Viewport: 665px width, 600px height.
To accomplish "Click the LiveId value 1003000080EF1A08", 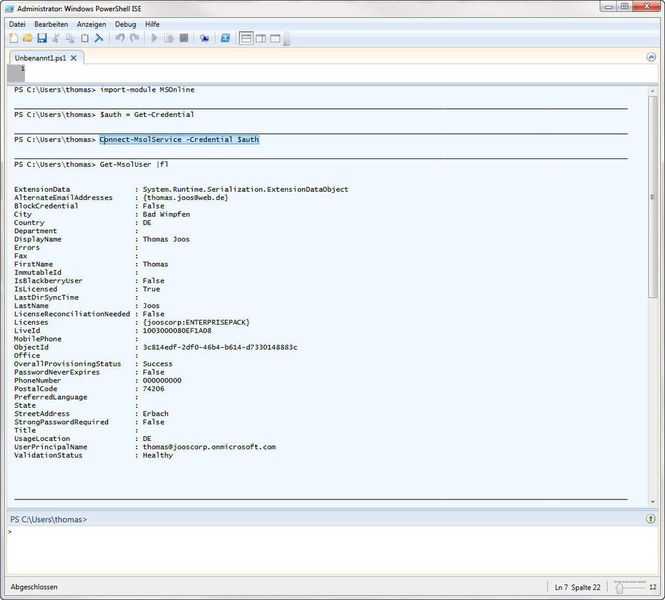I will pos(177,331).
